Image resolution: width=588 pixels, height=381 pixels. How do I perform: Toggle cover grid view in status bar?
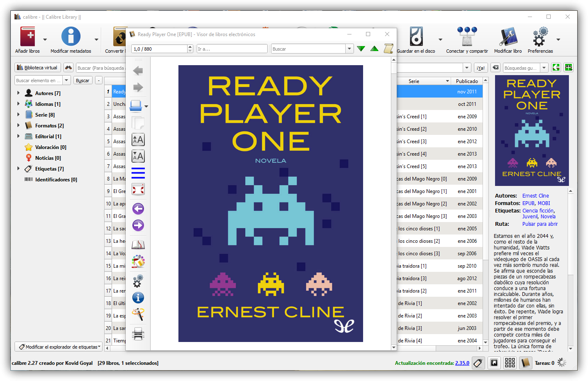510,363
